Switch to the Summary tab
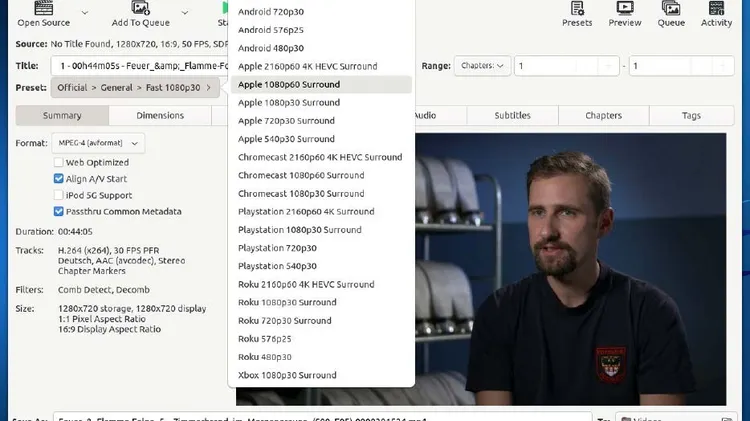The width and height of the screenshot is (750, 421). coord(62,115)
